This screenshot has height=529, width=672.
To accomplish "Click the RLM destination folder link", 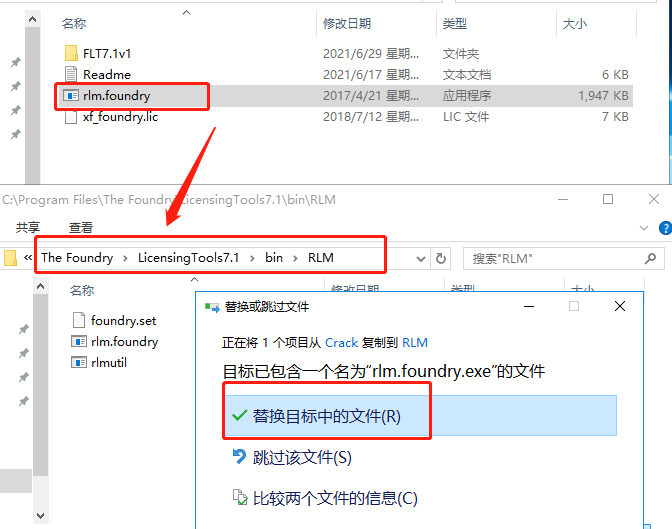I will 415,343.
